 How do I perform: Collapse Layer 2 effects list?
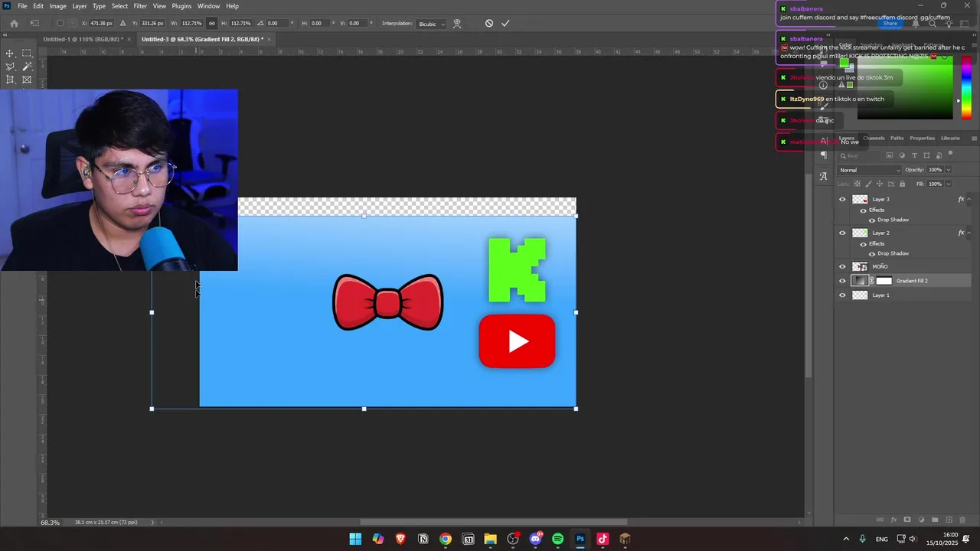(969, 233)
